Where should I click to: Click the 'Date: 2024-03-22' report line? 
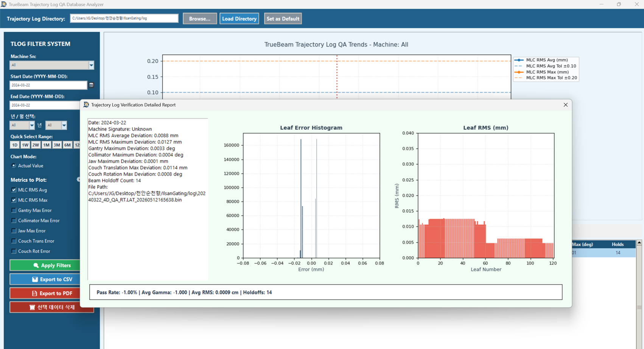coord(107,123)
